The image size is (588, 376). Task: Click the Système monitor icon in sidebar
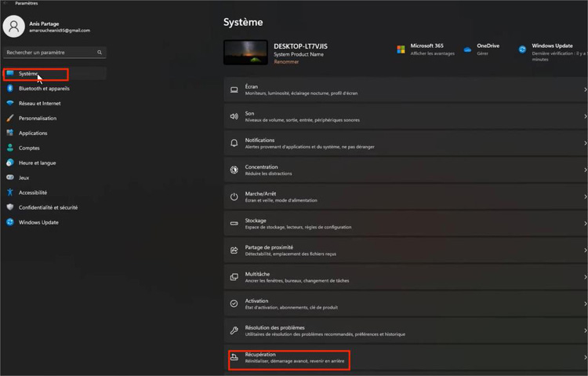(x=10, y=73)
